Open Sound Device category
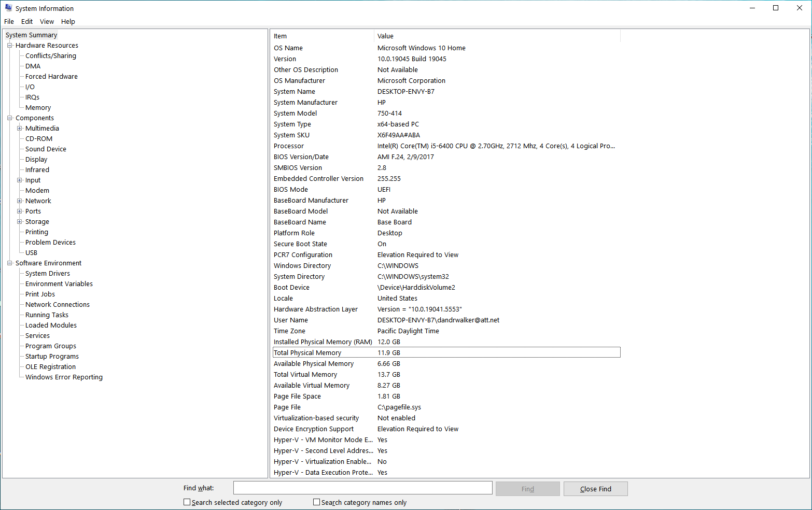 [x=46, y=149]
